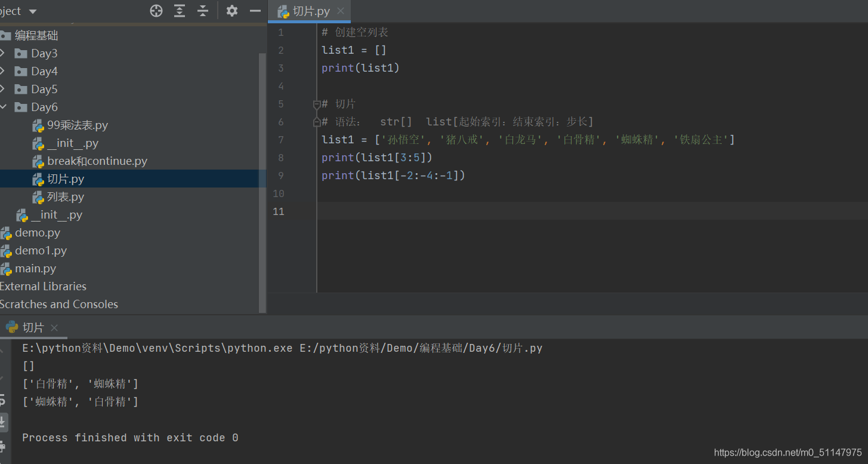Click the list1 = [] code line

tap(354, 50)
